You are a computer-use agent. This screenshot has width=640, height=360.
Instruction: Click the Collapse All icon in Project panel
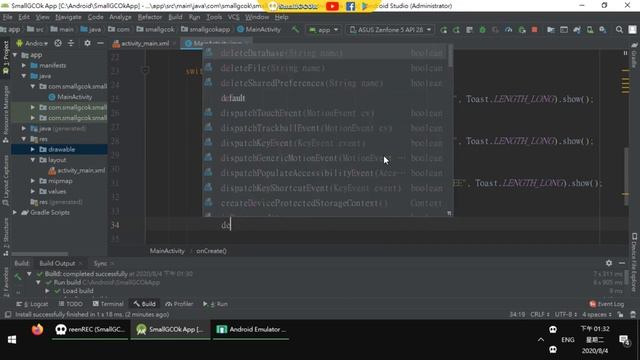tap(71, 43)
